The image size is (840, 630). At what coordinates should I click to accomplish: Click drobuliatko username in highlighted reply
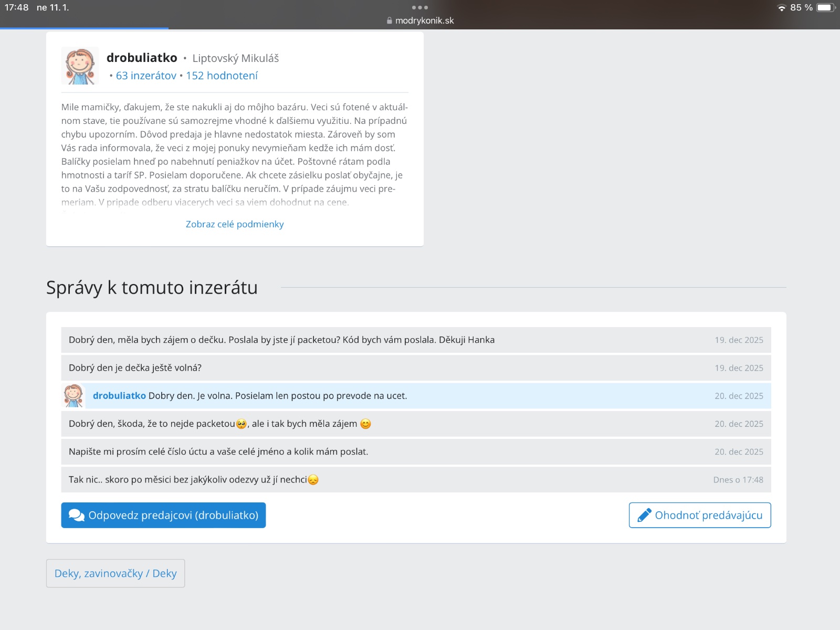pyautogui.click(x=119, y=396)
